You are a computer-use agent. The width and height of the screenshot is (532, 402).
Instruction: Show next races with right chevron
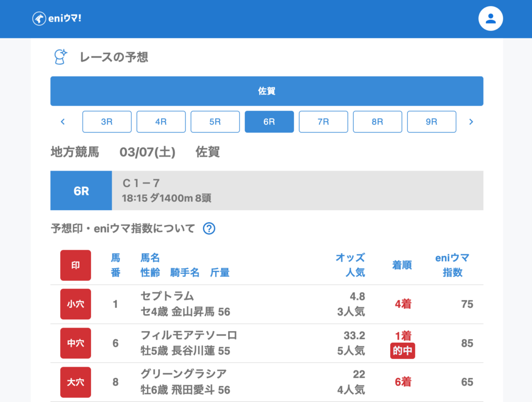(471, 122)
